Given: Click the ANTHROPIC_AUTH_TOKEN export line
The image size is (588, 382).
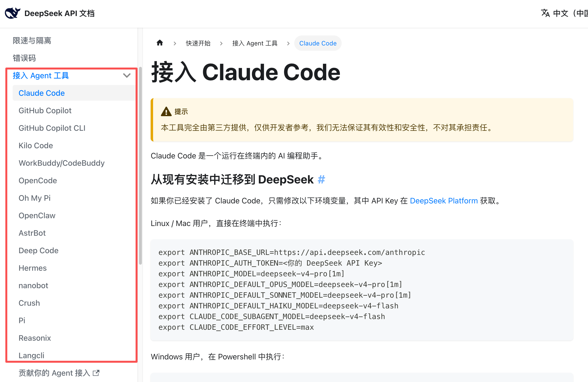Looking at the screenshot, I should (x=270, y=263).
